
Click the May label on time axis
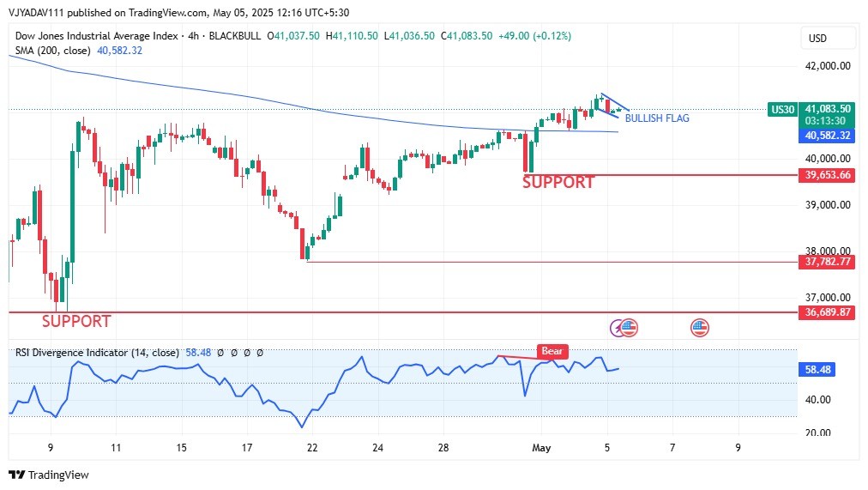click(540, 448)
